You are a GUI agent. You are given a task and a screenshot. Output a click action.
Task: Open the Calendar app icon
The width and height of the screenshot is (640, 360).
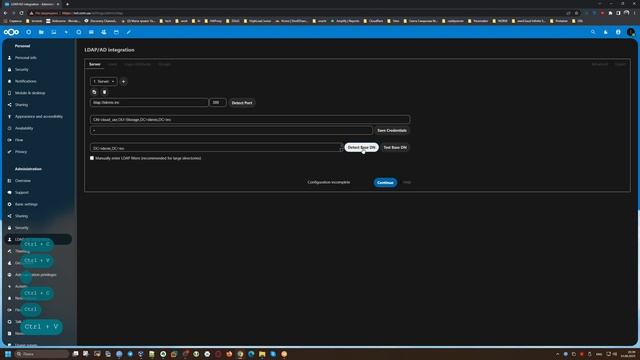[116, 32]
